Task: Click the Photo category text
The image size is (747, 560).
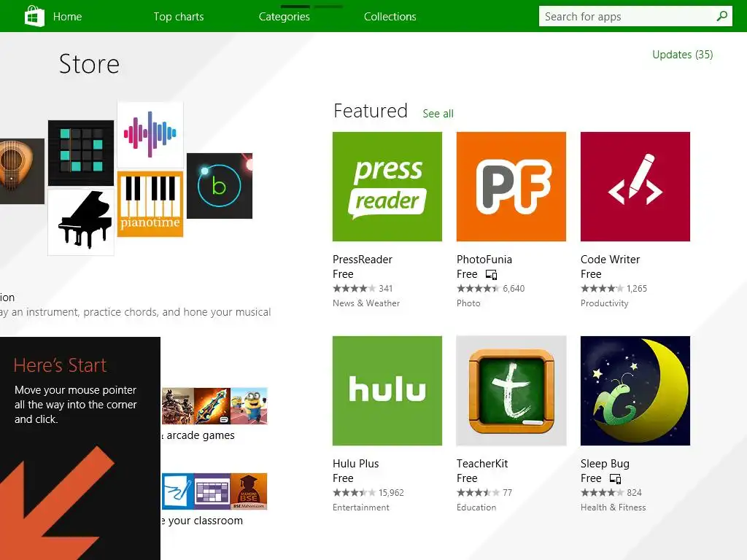Action: (468, 303)
